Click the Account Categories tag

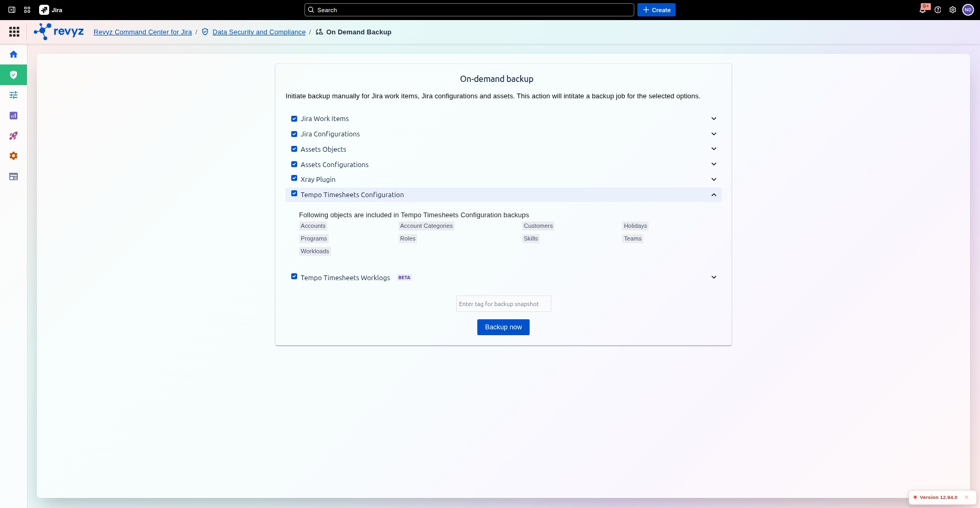pos(427,226)
